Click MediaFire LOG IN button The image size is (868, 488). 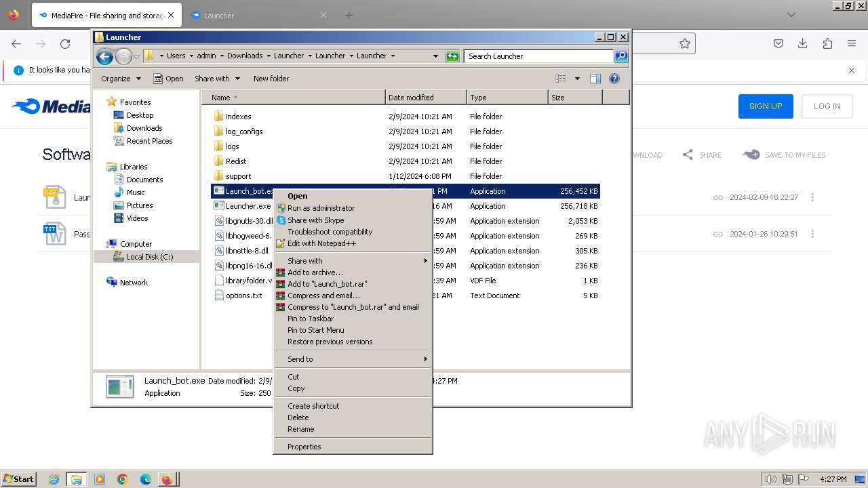point(827,106)
